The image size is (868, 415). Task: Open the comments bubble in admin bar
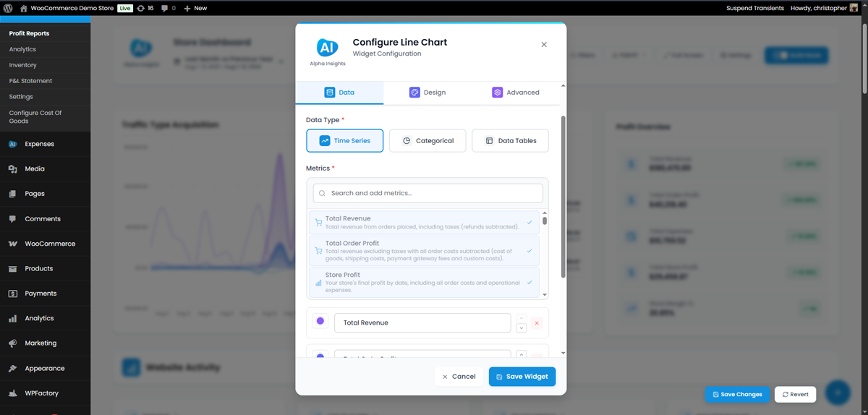point(168,8)
